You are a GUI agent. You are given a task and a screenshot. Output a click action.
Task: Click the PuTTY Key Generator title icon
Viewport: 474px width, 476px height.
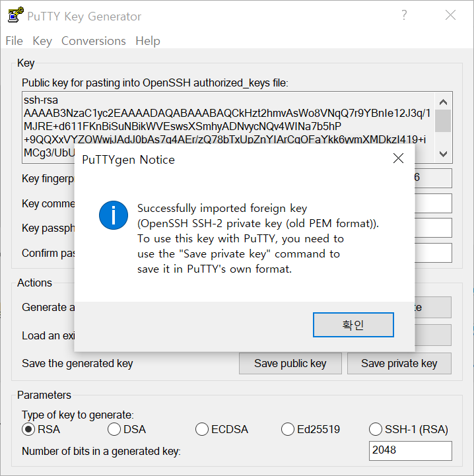(15, 15)
